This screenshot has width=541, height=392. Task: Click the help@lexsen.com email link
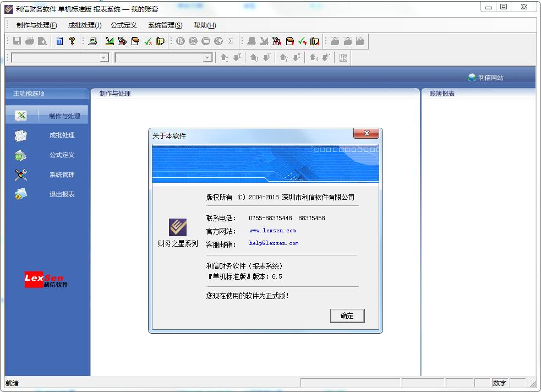(274, 243)
